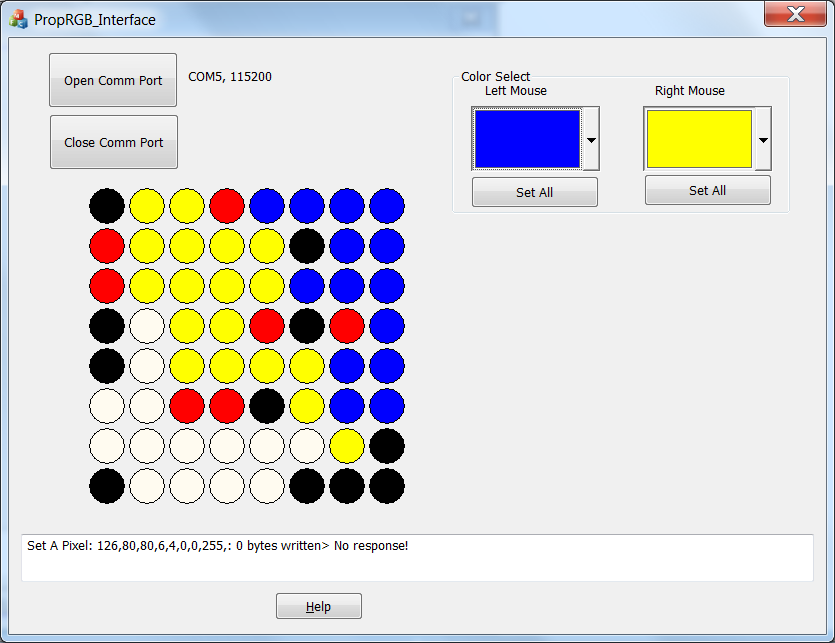Screen dimensions: 835x643
Task: Select the top-right blue pixel in the grid
Action: [x=387, y=205]
